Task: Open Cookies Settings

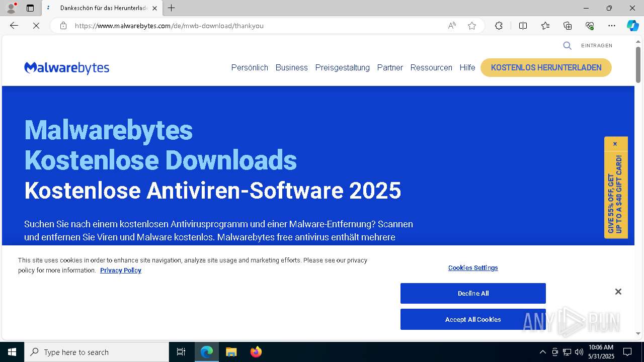Action: [x=473, y=268]
